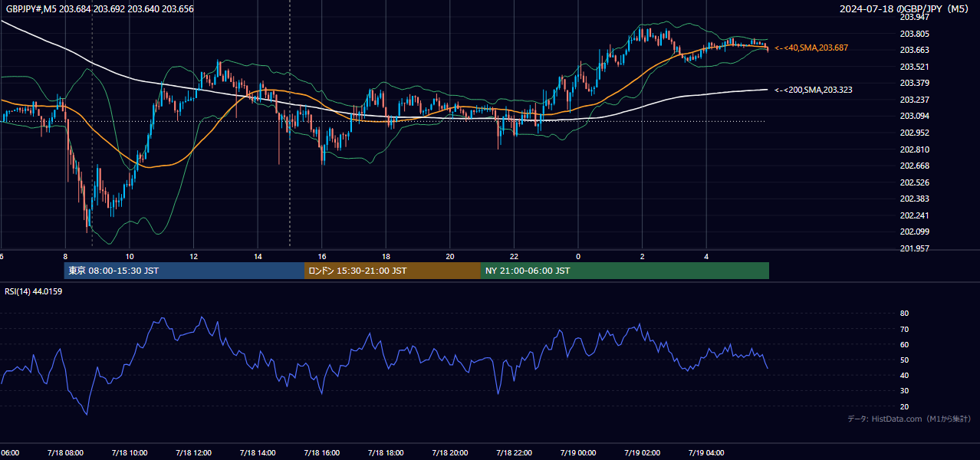Viewport: 980px width, 460px height.
Task: Click the 7/18 12:00 bottom time label
Action: click(193, 452)
